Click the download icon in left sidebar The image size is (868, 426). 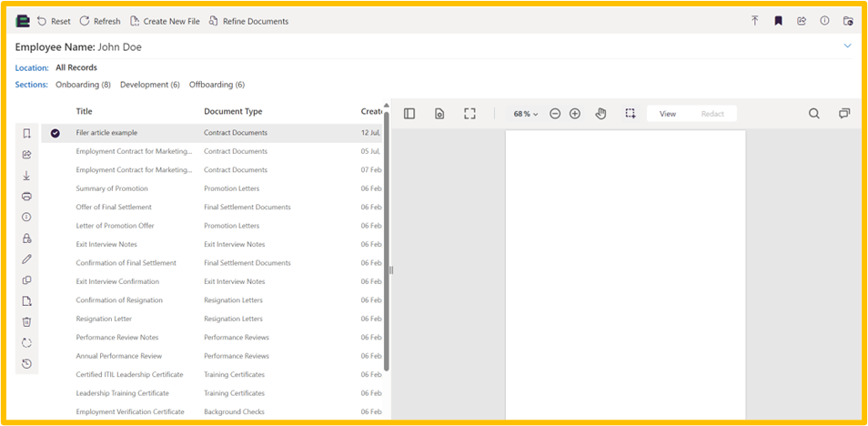point(27,176)
